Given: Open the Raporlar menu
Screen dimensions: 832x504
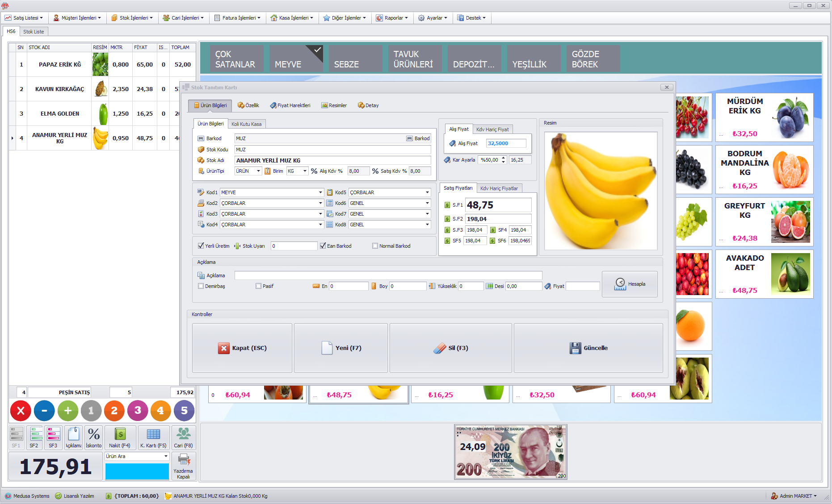Looking at the screenshot, I should [x=392, y=18].
